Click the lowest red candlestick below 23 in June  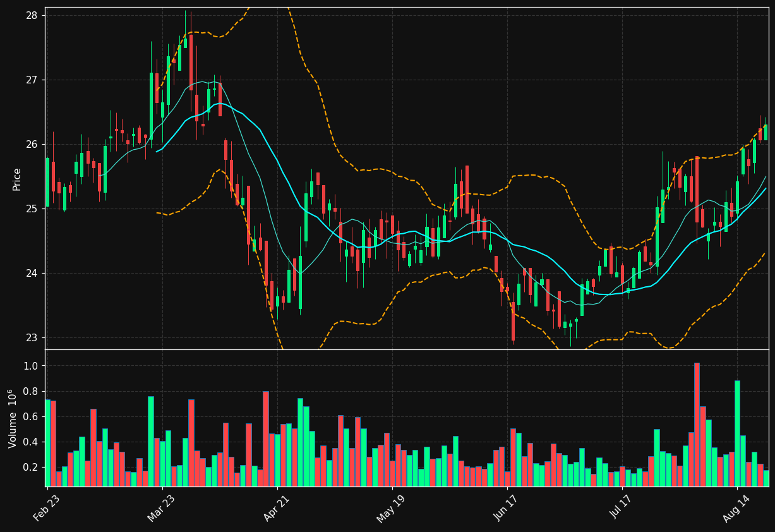click(513, 321)
